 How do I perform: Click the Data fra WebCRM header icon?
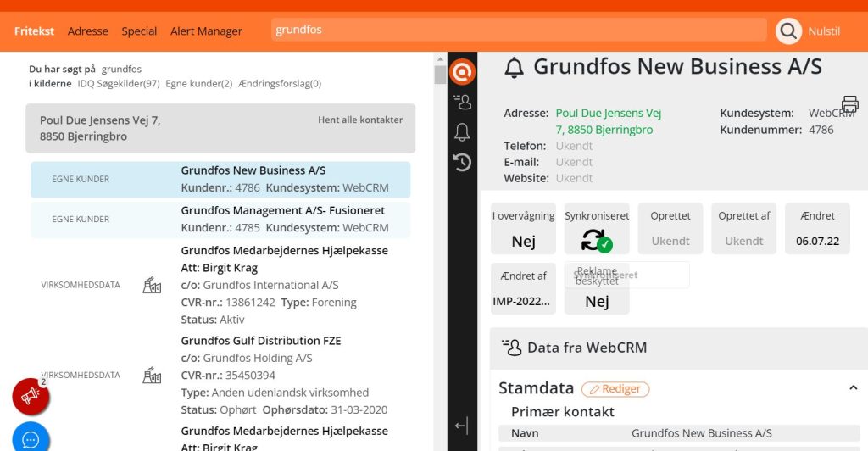pyautogui.click(x=511, y=348)
